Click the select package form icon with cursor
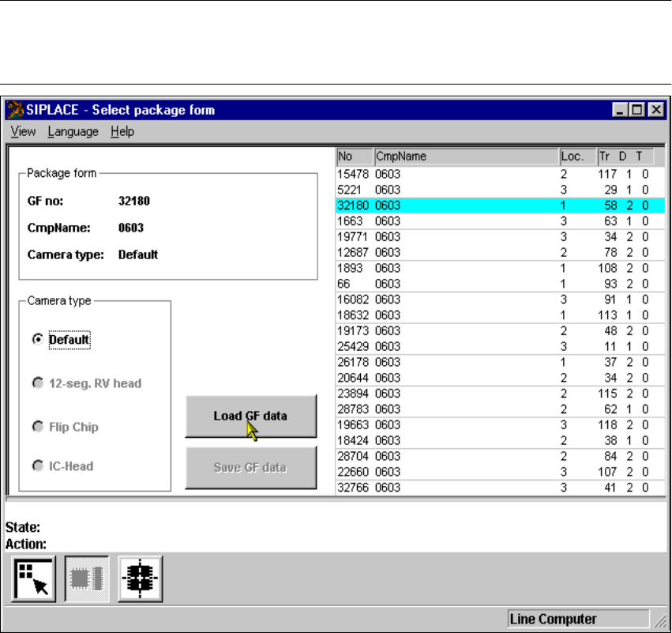The image size is (672, 633). [x=33, y=579]
